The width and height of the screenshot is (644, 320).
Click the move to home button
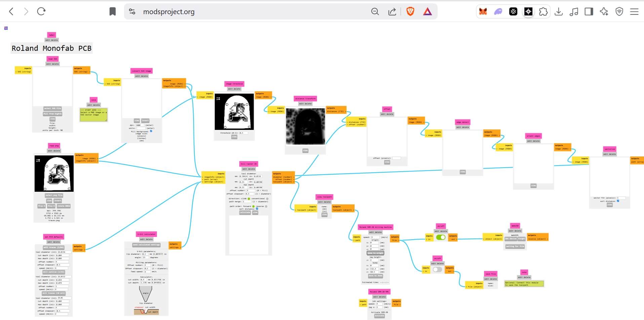click(x=375, y=276)
